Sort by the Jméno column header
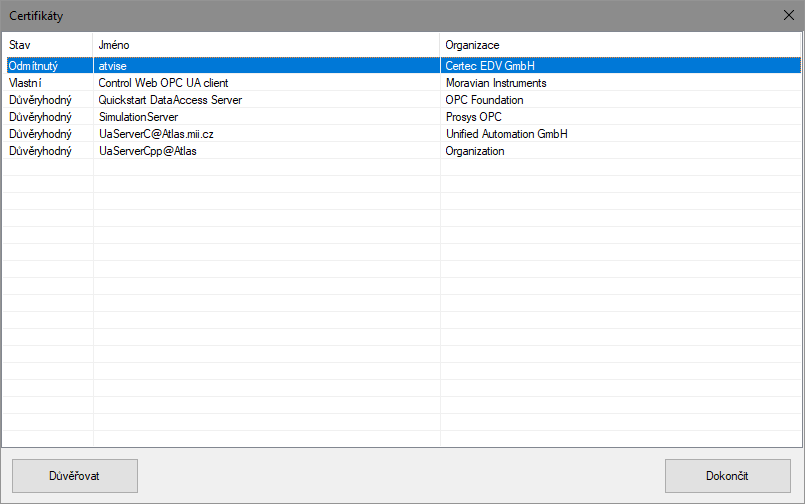Viewport: 805px width, 504px height. (266, 45)
